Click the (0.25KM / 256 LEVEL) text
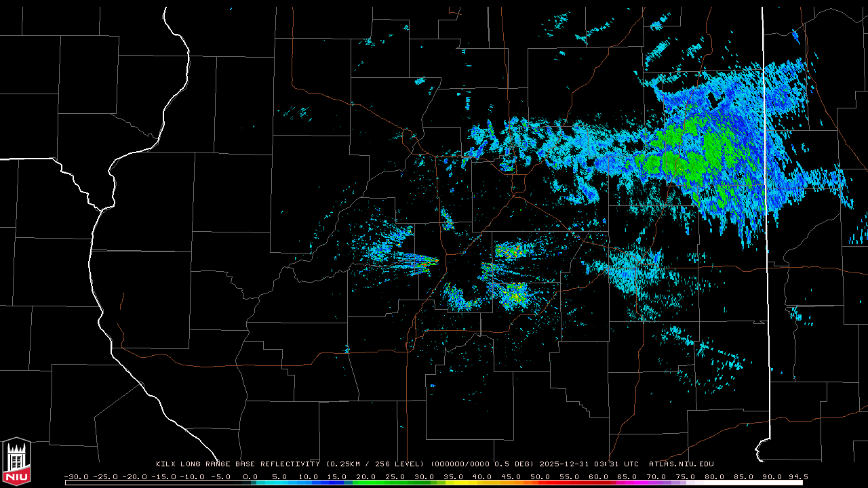Viewport: 868px width, 488px height. click(375, 464)
